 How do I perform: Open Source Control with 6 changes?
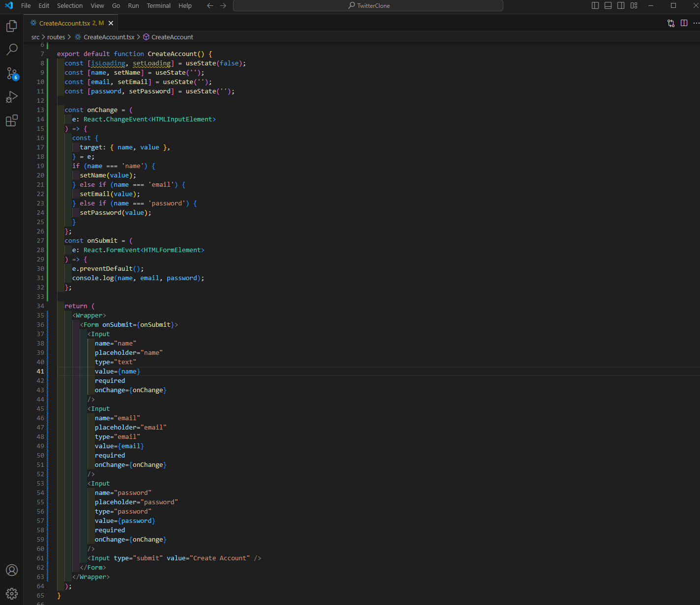pyautogui.click(x=12, y=74)
